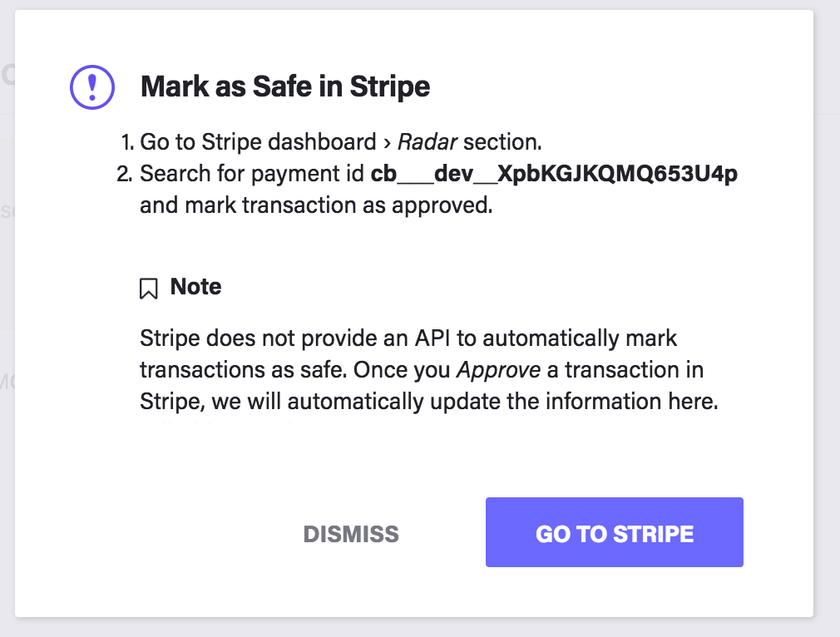Click the step number 1 marker
Image resolution: width=840 pixels, height=637 pixels.
point(126,142)
